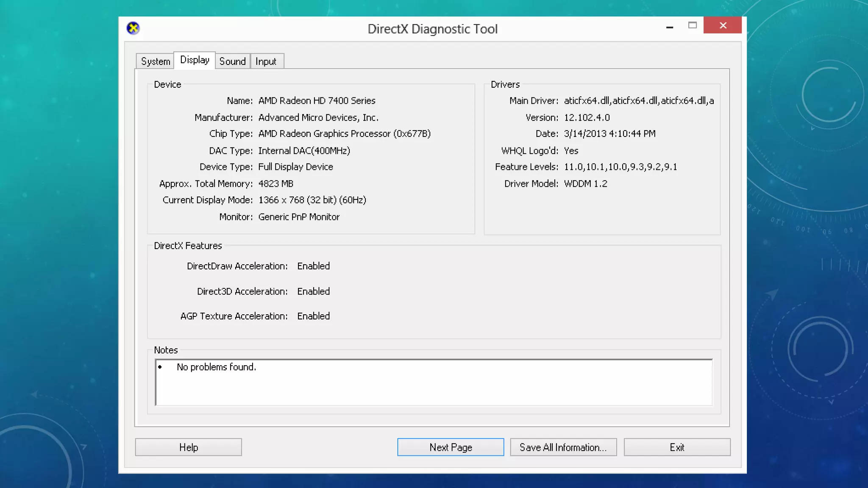
Task: Click driver model 'WDDM 1.2'
Action: [586, 184]
